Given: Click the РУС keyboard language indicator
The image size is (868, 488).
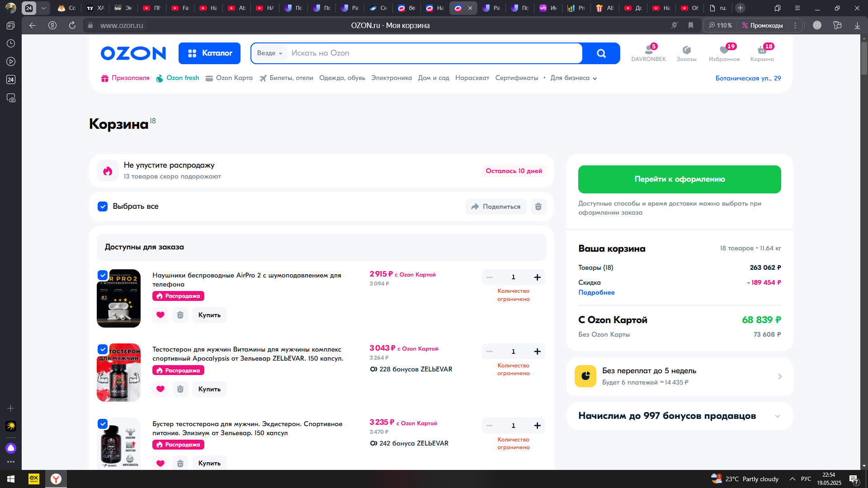Looking at the screenshot, I should 806,479.
